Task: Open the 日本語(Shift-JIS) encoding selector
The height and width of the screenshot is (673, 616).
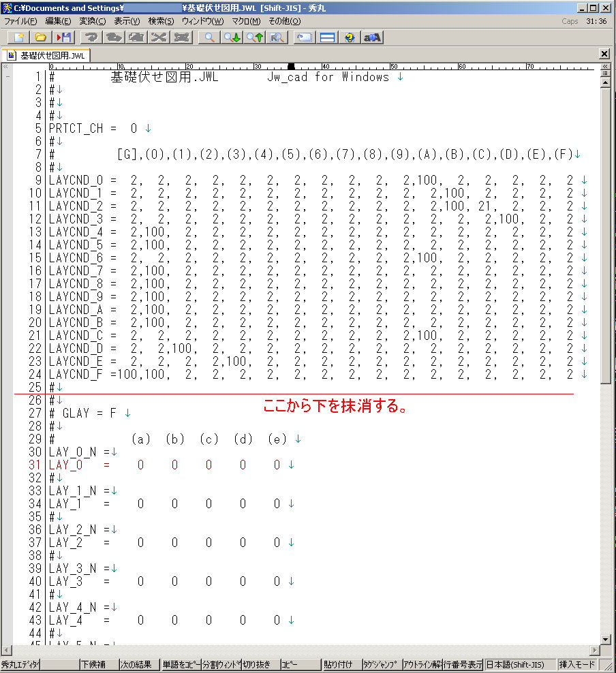Action: coord(519,665)
